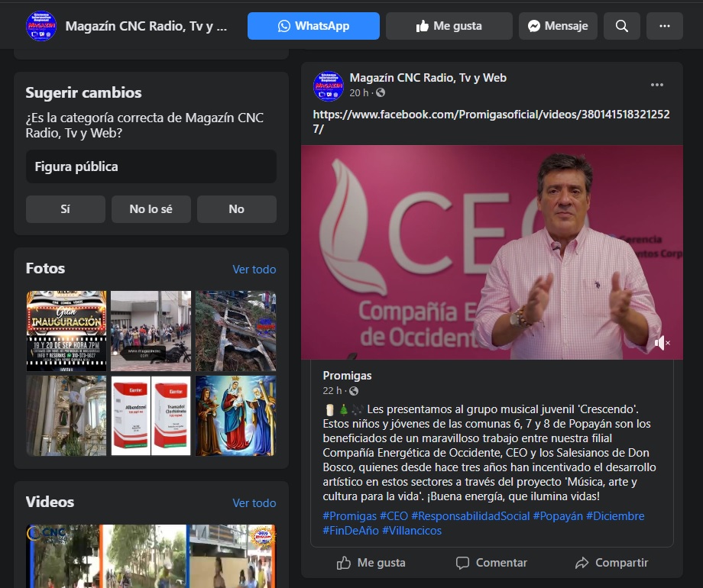This screenshot has width=703, height=588.
Task: Answer No to the category question
Action: pos(237,208)
